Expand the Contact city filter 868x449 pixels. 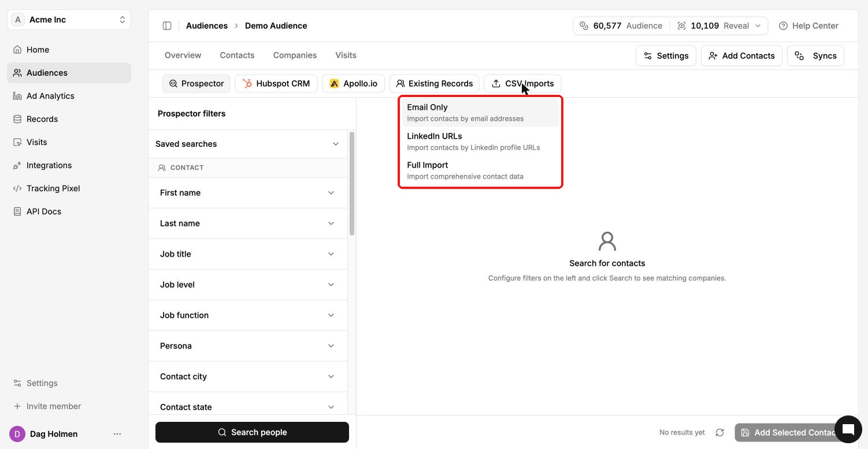pyautogui.click(x=247, y=376)
